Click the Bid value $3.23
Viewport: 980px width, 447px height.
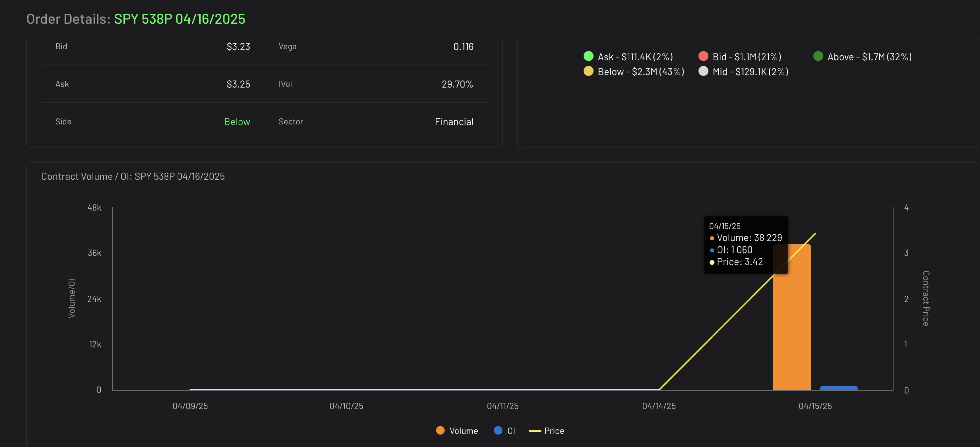pos(238,46)
